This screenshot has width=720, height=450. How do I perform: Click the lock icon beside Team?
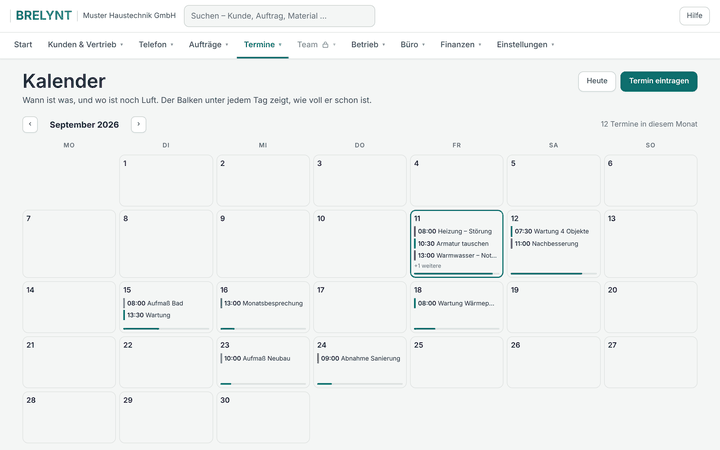coord(325,45)
